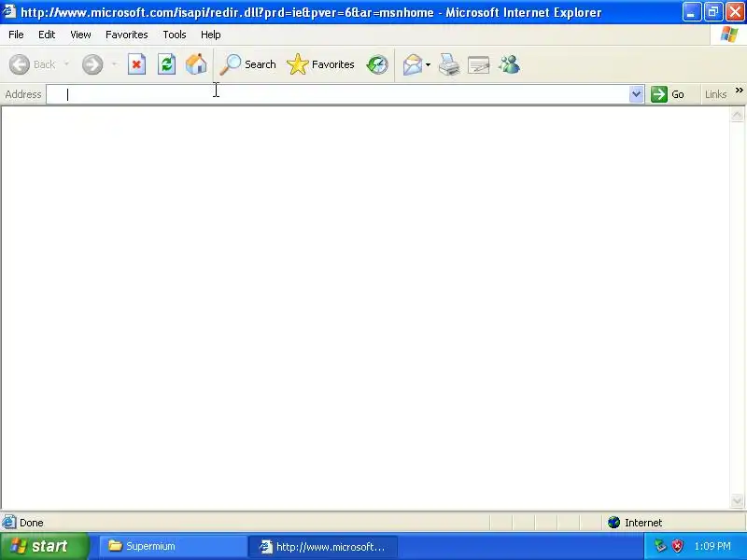Expand the Mail dropdown arrow
The image size is (747, 560).
[x=428, y=64]
